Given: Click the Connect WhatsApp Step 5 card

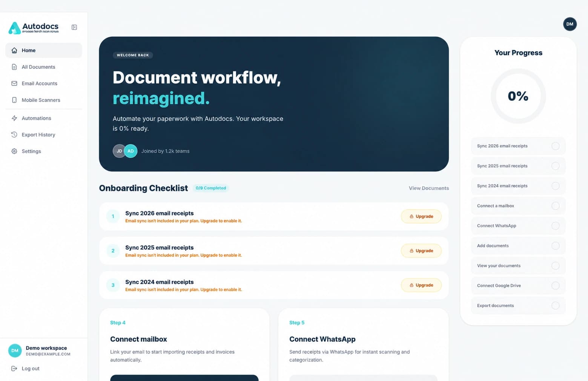Looking at the screenshot, I should (364, 344).
